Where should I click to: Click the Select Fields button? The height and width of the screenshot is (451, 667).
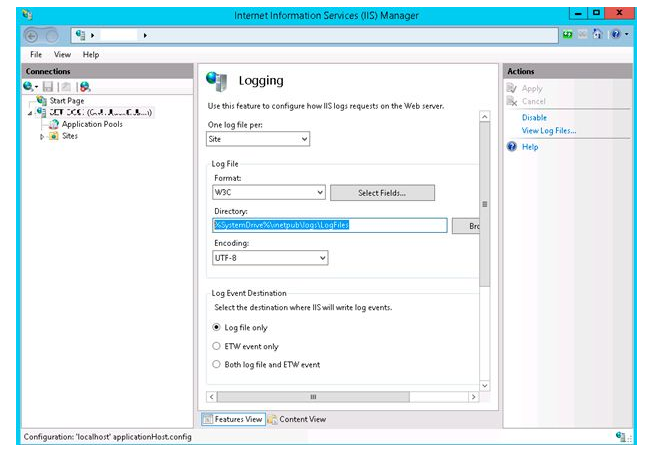click(x=382, y=193)
